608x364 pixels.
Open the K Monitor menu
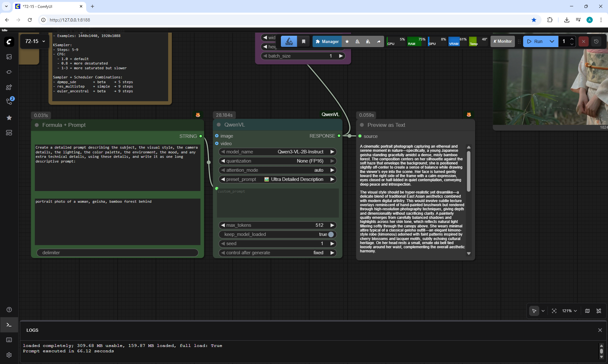pos(503,41)
